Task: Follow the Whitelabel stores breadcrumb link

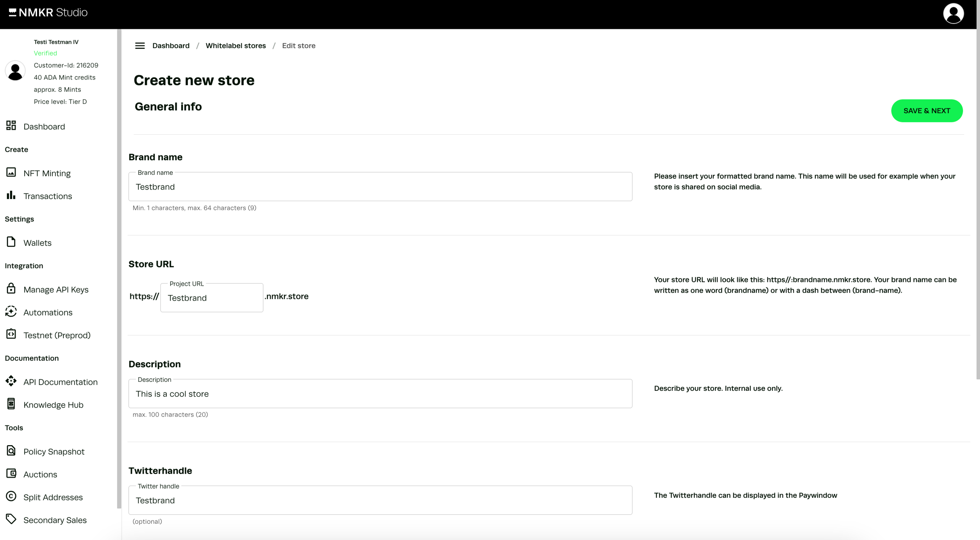Action: [236, 45]
